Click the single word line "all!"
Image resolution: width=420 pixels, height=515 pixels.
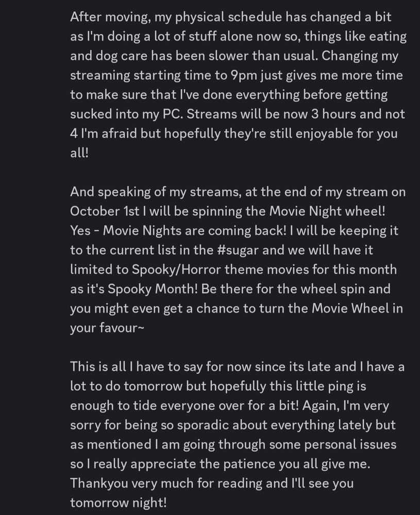(x=79, y=153)
